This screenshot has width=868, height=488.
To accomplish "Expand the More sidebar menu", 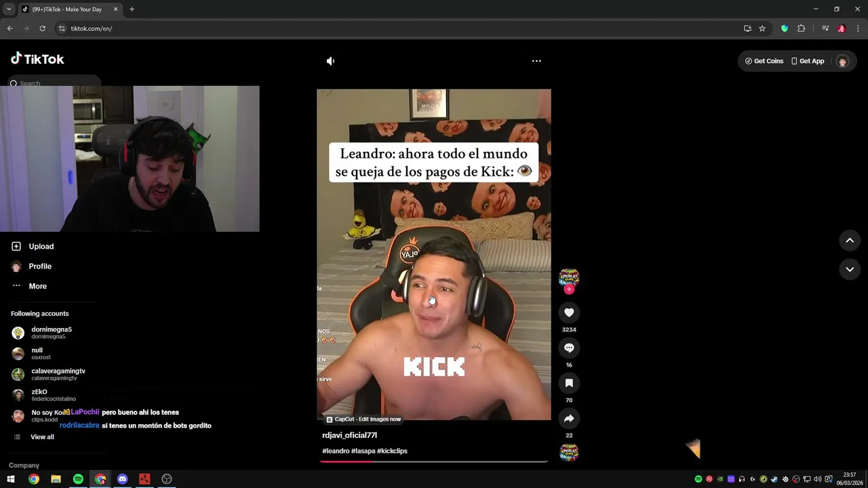I will (x=29, y=286).
